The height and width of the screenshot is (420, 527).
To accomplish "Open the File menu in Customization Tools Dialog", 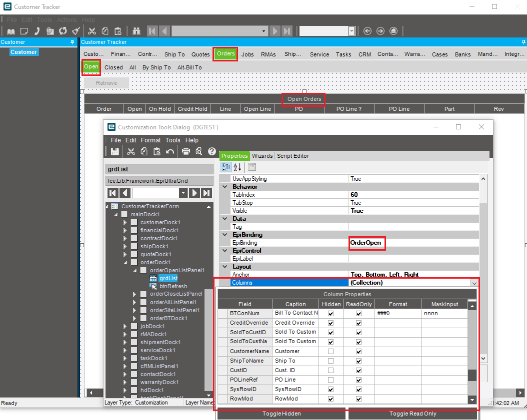I will click(x=115, y=140).
